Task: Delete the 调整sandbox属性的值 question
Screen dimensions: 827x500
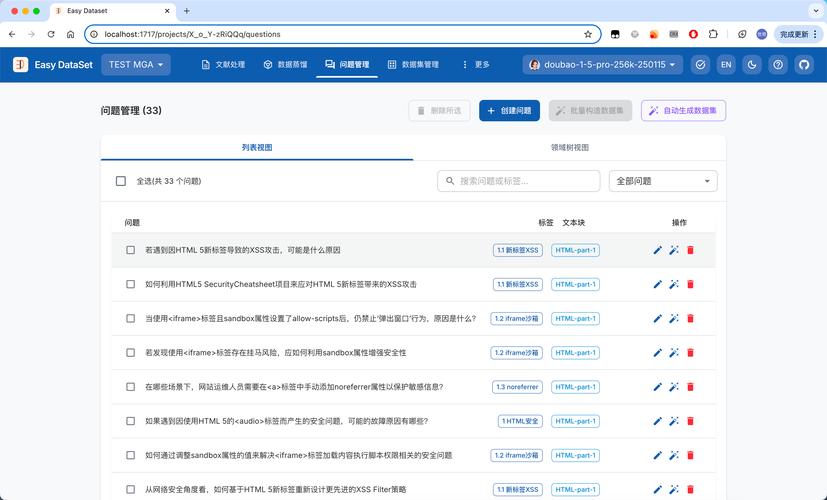Action: [x=690, y=456]
